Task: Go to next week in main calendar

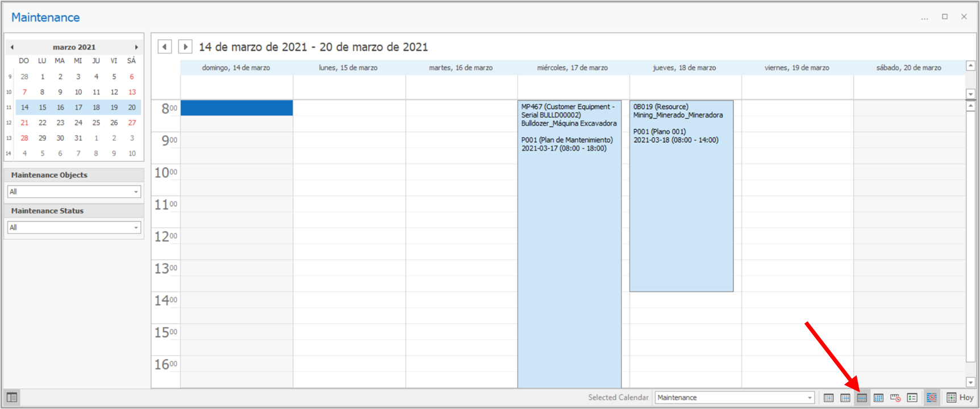Action: coord(185,47)
